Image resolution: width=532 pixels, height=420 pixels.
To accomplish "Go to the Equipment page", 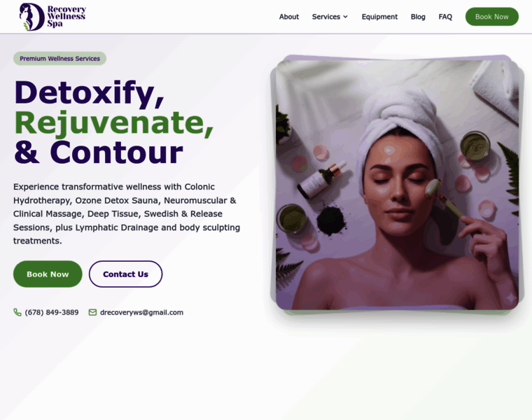I will pyautogui.click(x=379, y=17).
